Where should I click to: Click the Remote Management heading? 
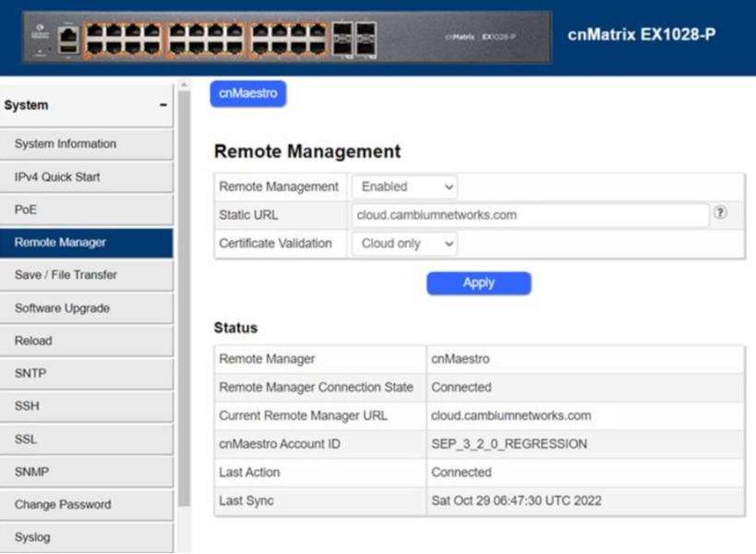(307, 151)
